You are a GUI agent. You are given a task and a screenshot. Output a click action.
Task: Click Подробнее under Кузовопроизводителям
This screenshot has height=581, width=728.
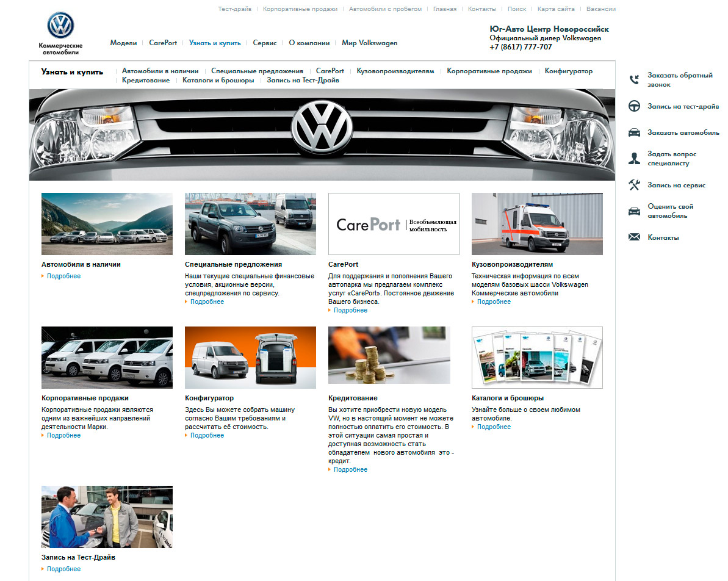coord(494,302)
